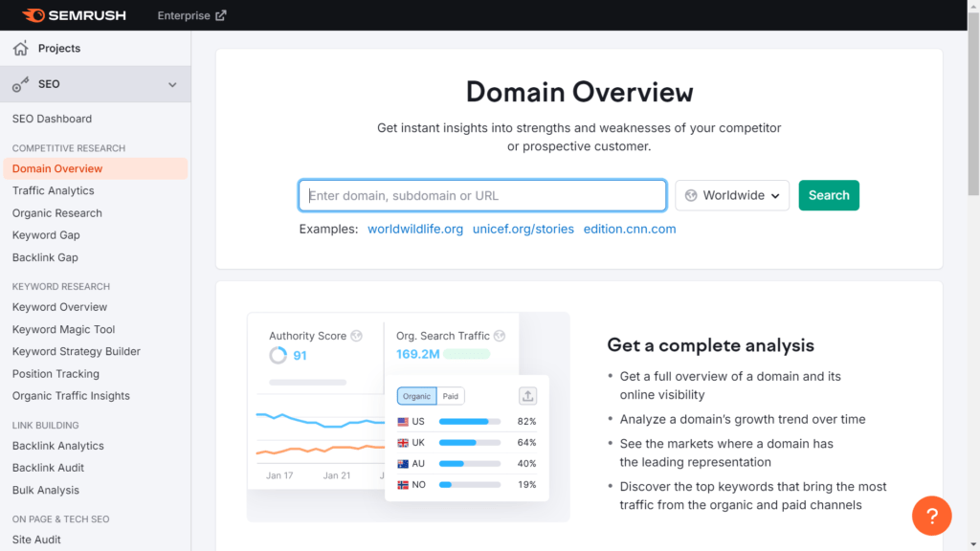Viewport: 980px width, 551px height.
Task: Click the US 82% progress bar
Action: (469, 422)
